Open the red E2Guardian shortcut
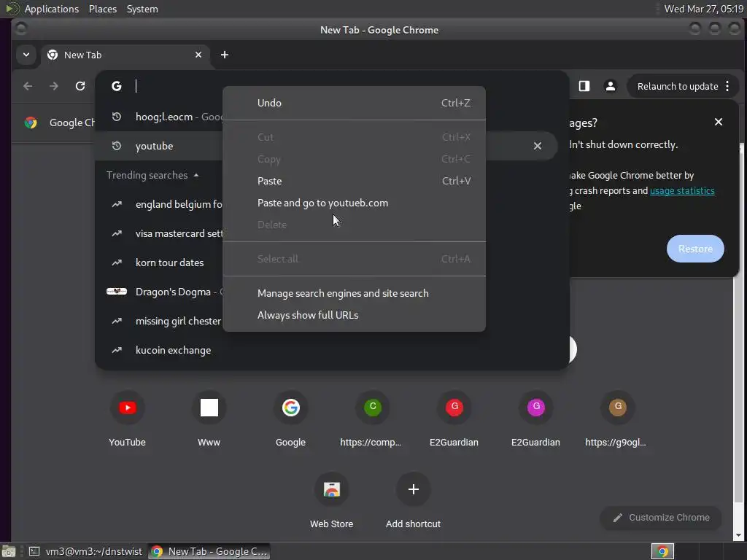The image size is (747, 560). click(454, 418)
